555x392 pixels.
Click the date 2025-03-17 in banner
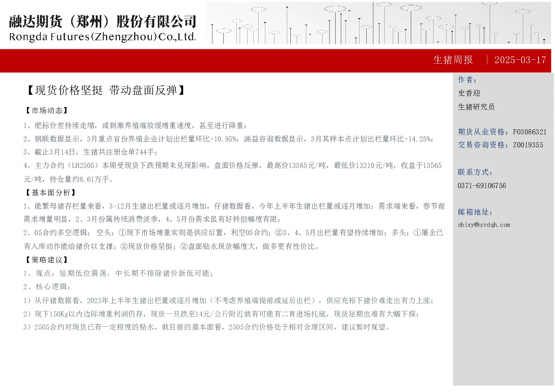point(520,60)
